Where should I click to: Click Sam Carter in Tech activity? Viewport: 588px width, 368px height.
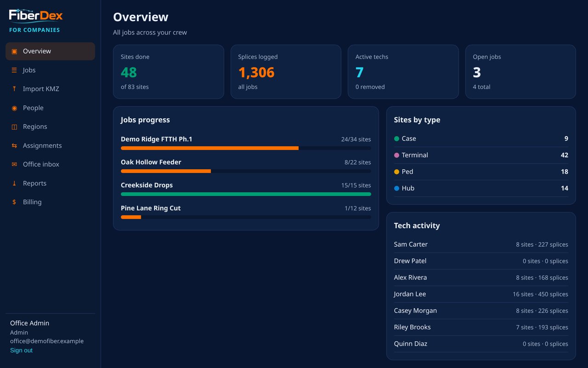click(411, 245)
